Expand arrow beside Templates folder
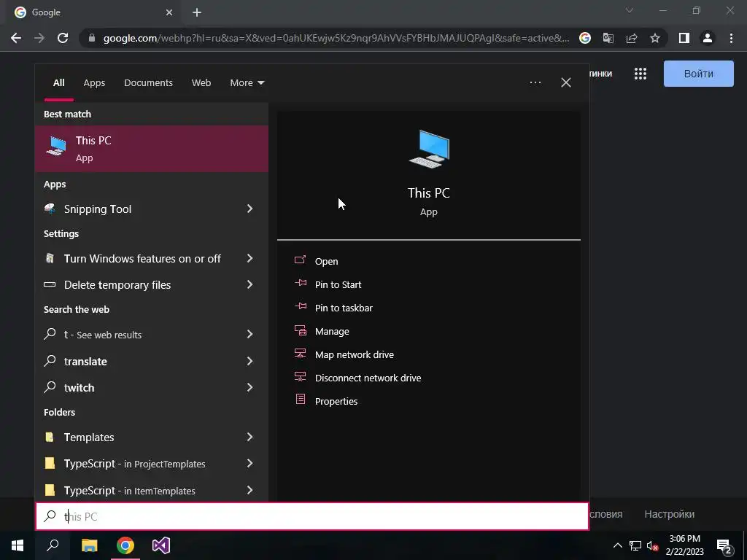The height and width of the screenshot is (560, 747). tap(249, 437)
